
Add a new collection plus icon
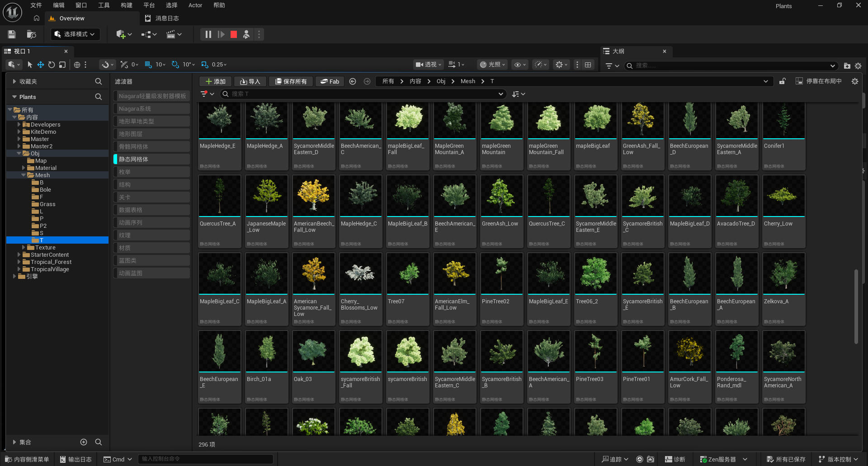[84, 442]
